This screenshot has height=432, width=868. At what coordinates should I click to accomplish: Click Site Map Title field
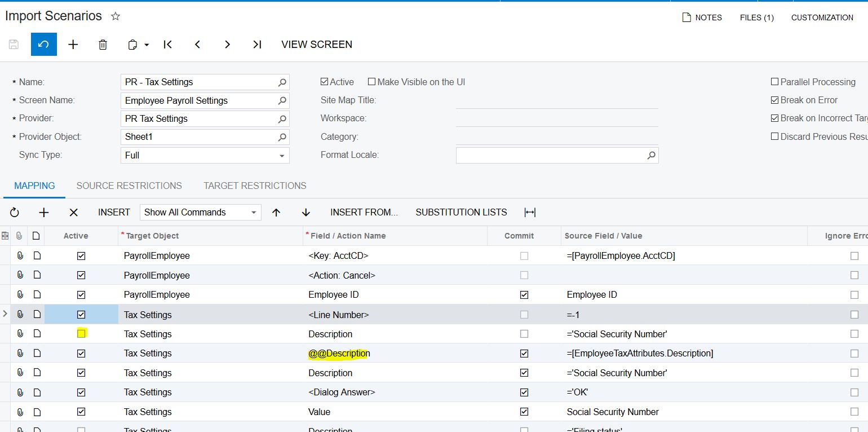pyautogui.click(x=557, y=100)
